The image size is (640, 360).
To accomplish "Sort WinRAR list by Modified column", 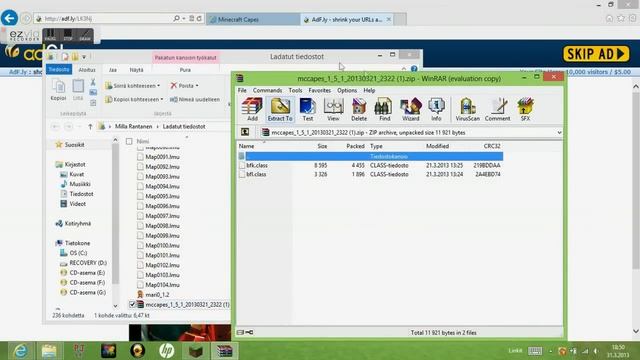I will point(438,146).
